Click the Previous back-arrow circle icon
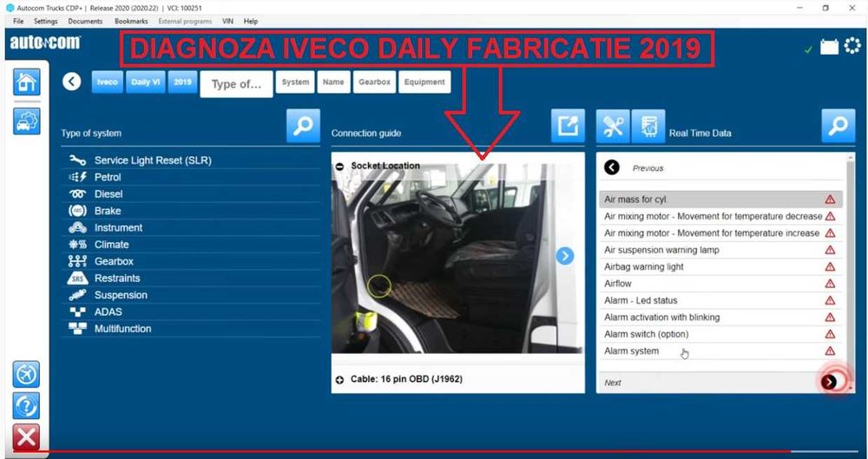Screen dimensions: 868x459 [x=612, y=167]
